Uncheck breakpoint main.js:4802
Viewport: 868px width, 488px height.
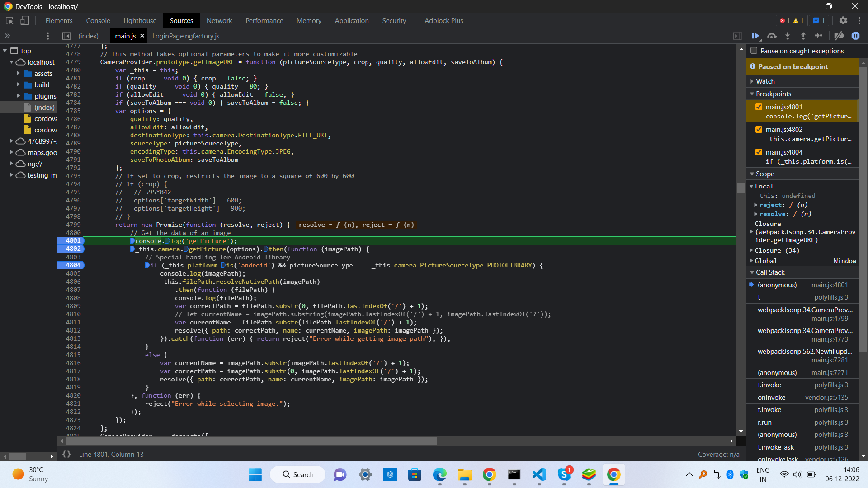coord(759,130)
